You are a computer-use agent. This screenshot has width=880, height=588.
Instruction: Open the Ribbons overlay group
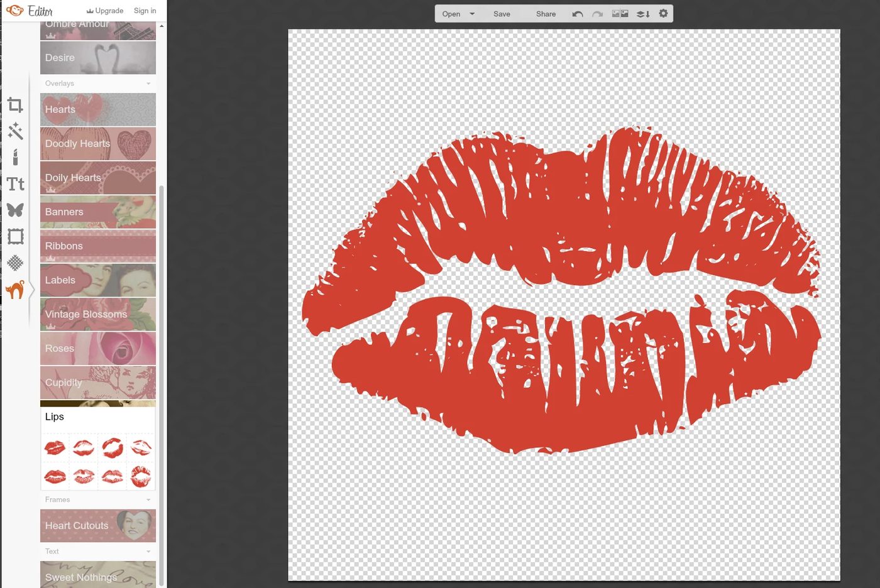tap(98, 246)
